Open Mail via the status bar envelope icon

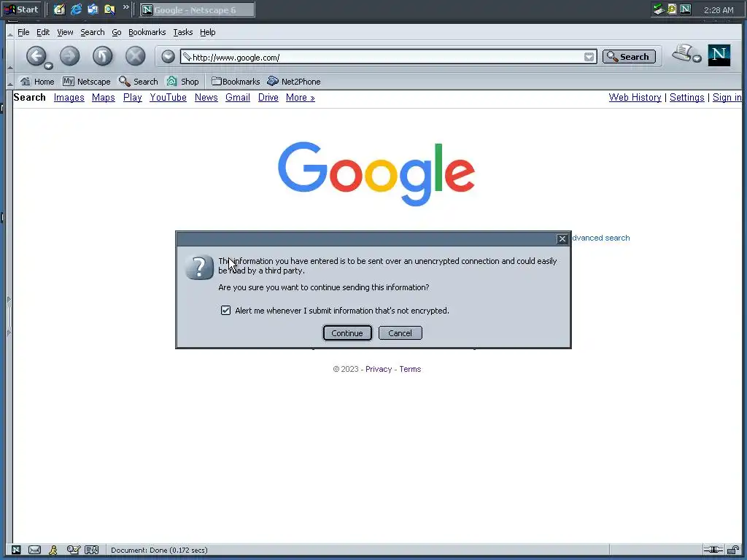pyautogui.click(x=35, y=550)
